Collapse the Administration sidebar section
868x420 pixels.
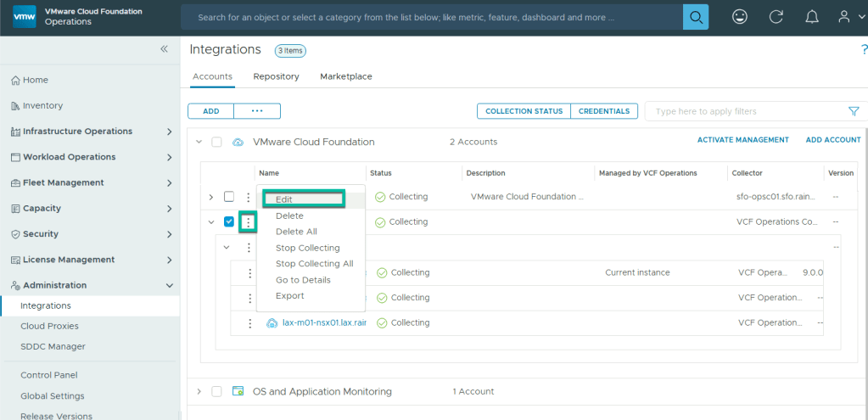(x=170, y=286)
